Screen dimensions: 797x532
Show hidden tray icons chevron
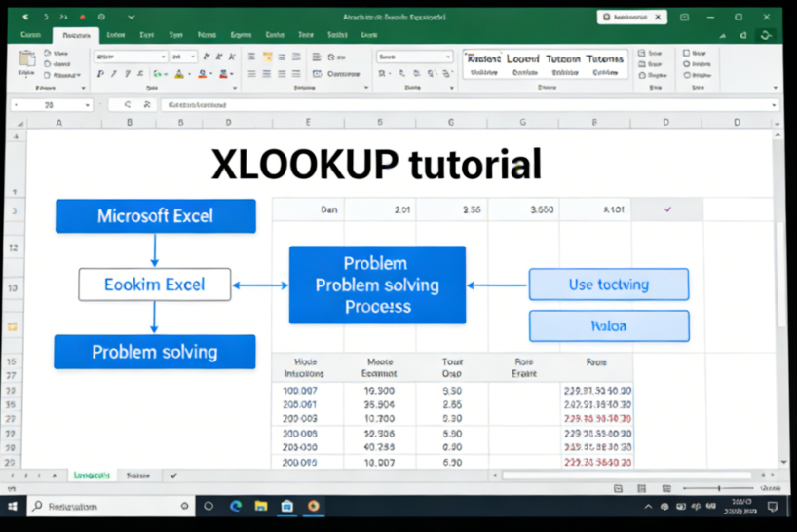[x=649, y=507]
